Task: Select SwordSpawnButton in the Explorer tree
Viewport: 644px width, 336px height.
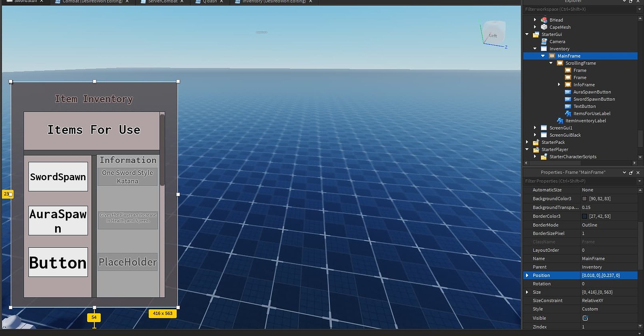Action: coord(594,99)
